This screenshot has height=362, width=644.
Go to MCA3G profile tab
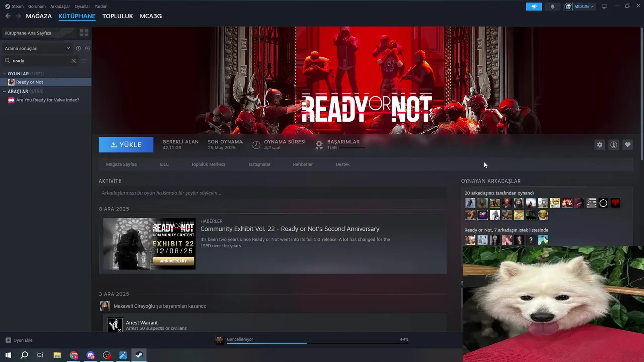(151, 16)
